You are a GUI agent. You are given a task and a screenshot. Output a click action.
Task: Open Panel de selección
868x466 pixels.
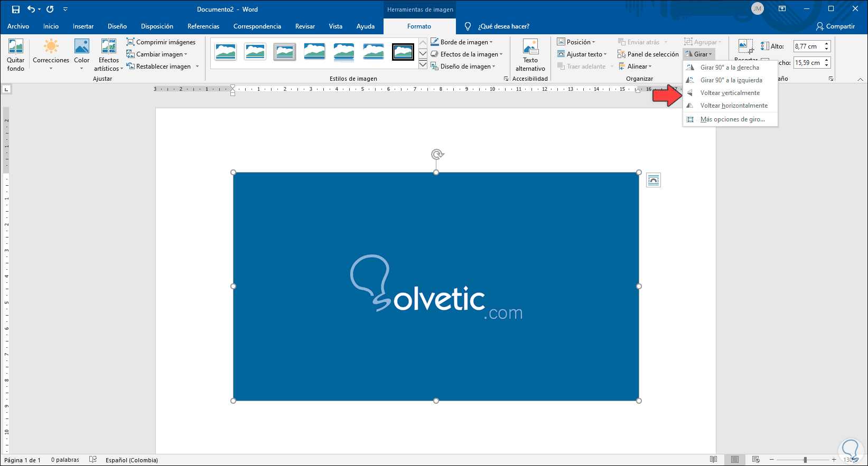pos(648,54)
